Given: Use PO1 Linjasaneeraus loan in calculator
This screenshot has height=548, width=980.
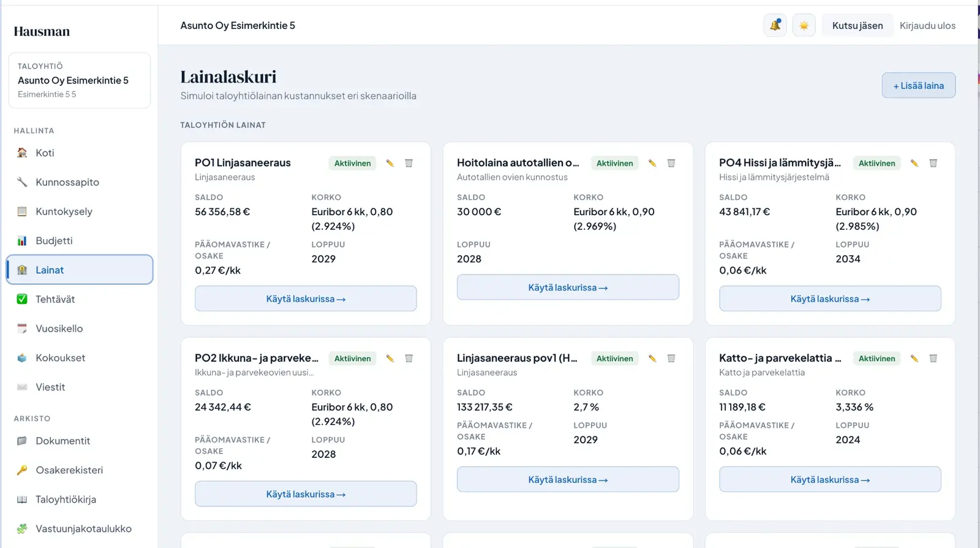Looking at the screenshot, I should pyautogui.click(x=306, y=299).
